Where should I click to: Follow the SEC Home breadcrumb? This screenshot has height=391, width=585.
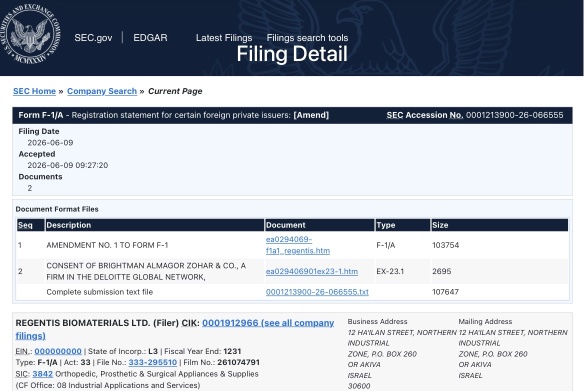coord(34,91)
